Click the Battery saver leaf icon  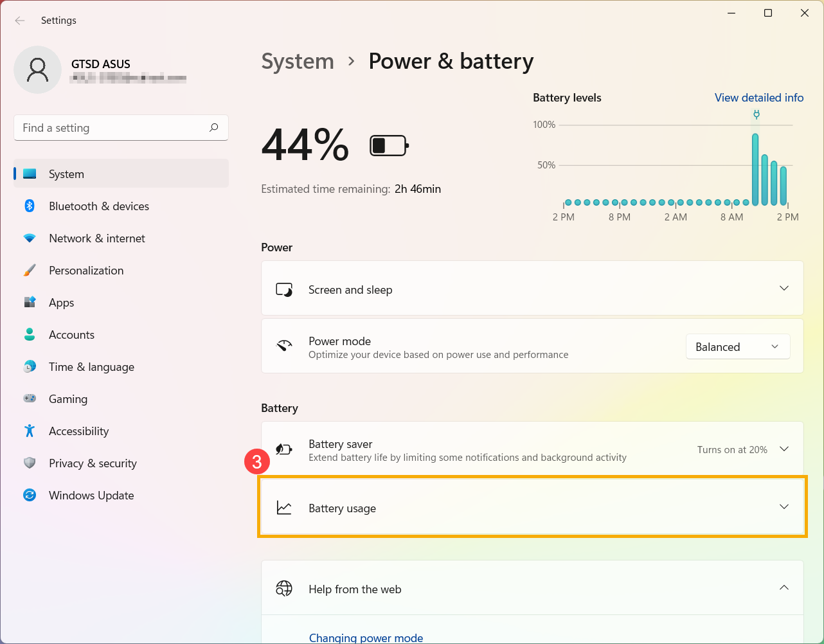[x=284, y=449]
